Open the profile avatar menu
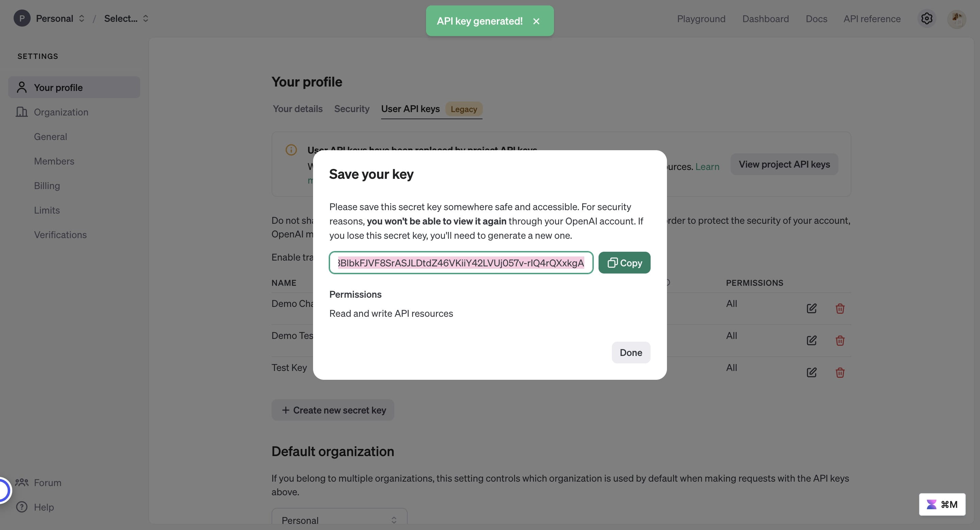Screen dimensions: 980x530 coord(957,18)
